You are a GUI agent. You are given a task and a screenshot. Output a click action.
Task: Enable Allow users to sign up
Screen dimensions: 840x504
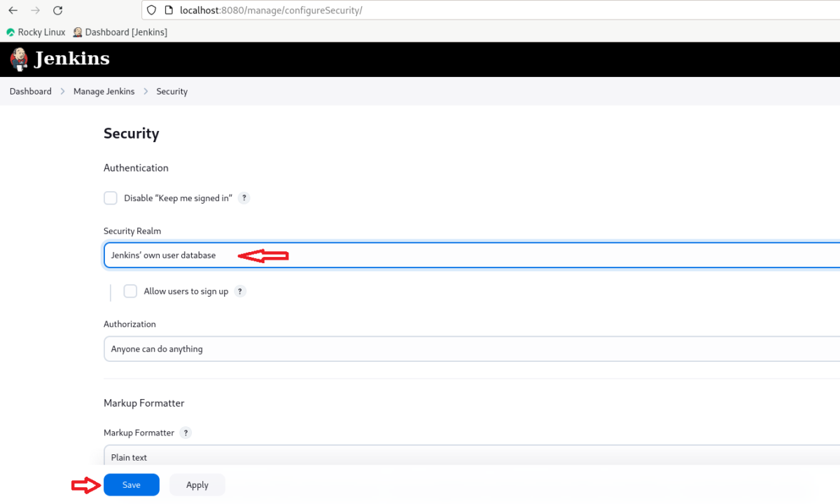pos(130,291)
